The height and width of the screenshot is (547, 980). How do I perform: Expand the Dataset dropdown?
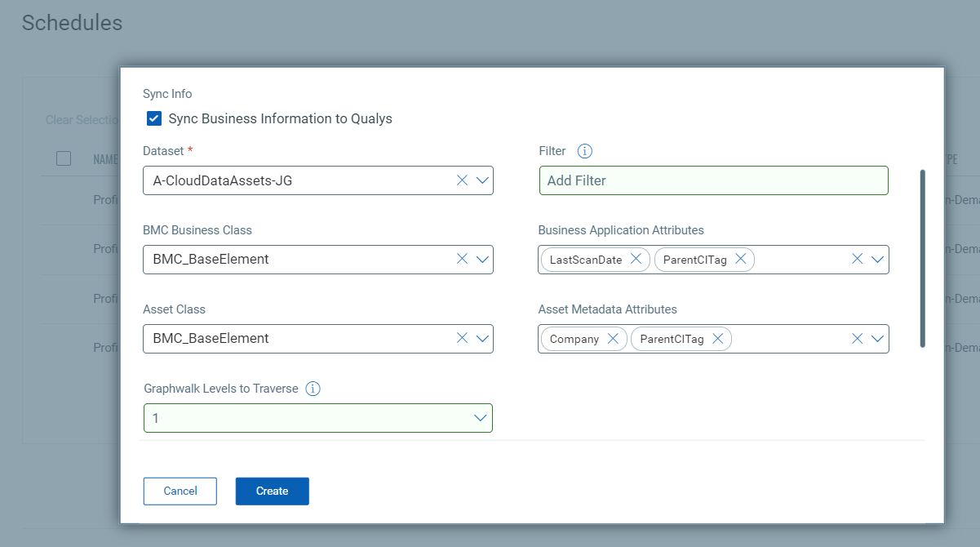[481, 180]
